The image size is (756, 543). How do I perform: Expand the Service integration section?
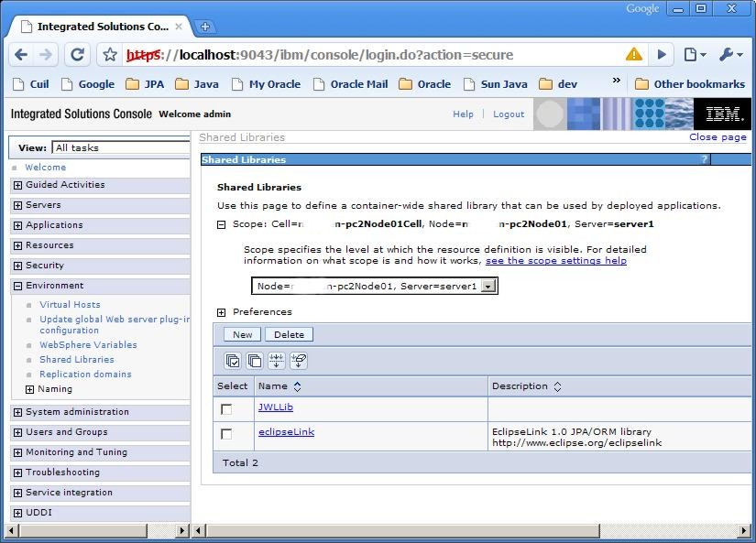click(17, 493)
